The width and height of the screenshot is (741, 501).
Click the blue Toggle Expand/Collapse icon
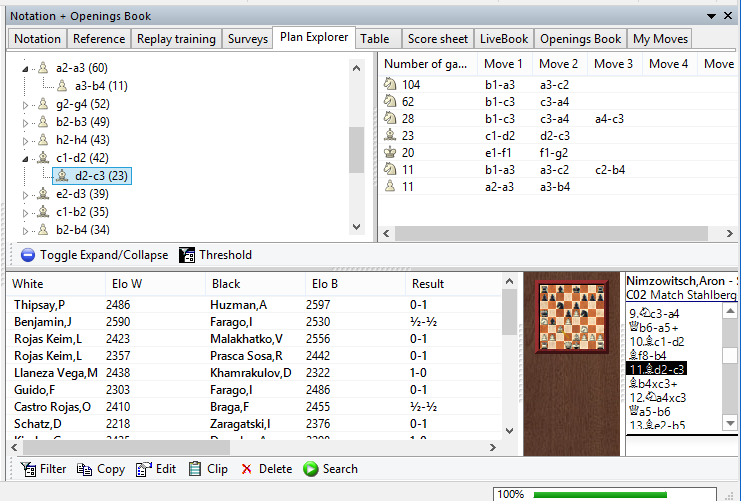click(28, 255)
